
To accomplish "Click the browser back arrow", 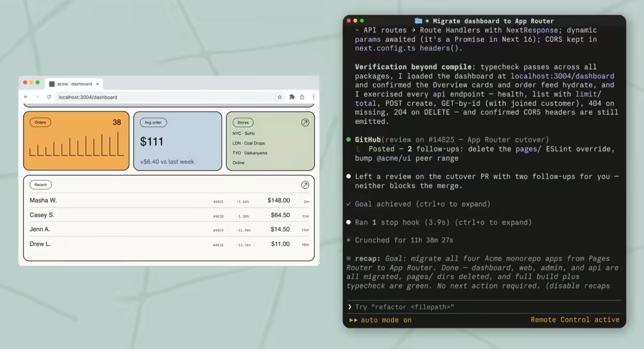I will tap(26, 97).
